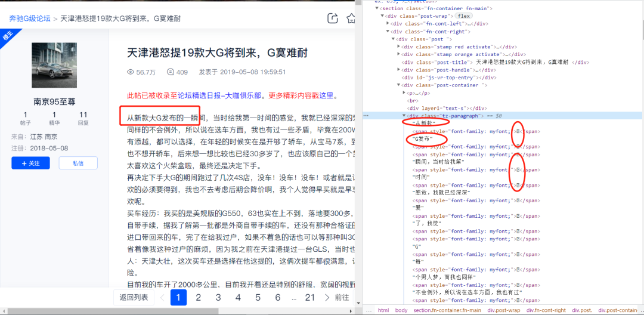Expand the stamp red activate node
The width and height of the screenshot is (644, 315).
[398, 47]
